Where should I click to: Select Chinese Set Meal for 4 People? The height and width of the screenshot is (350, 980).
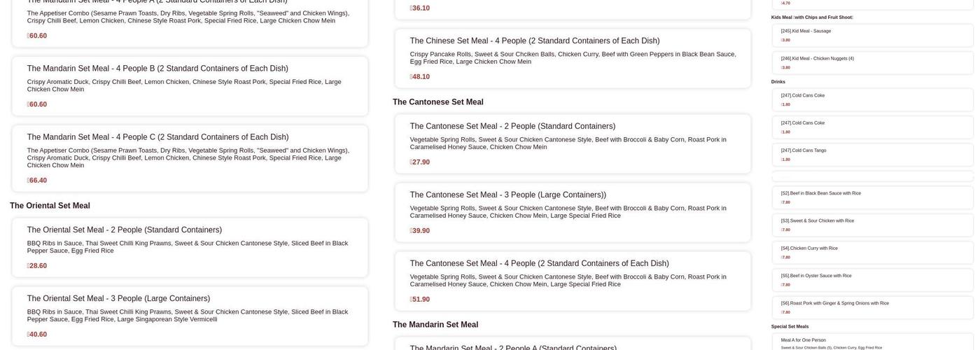[535, 41]
